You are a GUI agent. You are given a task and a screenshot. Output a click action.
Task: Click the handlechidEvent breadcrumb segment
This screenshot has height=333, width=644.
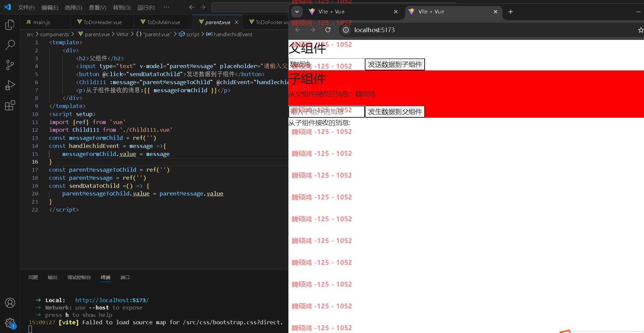click(x=229, y=34)
